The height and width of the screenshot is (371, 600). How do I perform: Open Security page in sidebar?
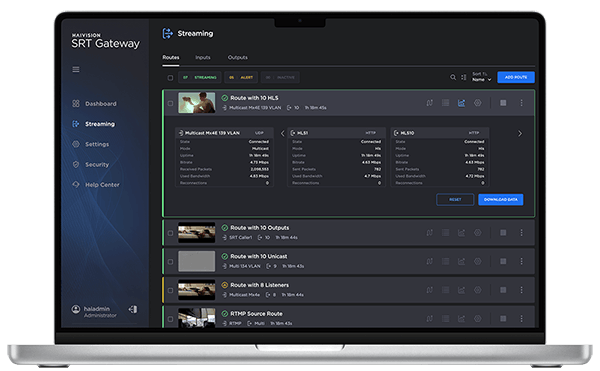point(91,164)
